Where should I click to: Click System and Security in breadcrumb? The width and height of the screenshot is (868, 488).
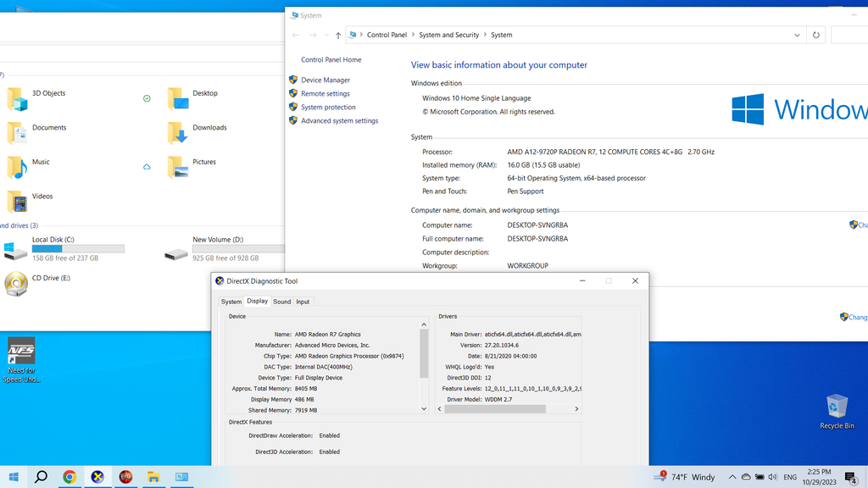pyautogui.click(x=449, y=35)
